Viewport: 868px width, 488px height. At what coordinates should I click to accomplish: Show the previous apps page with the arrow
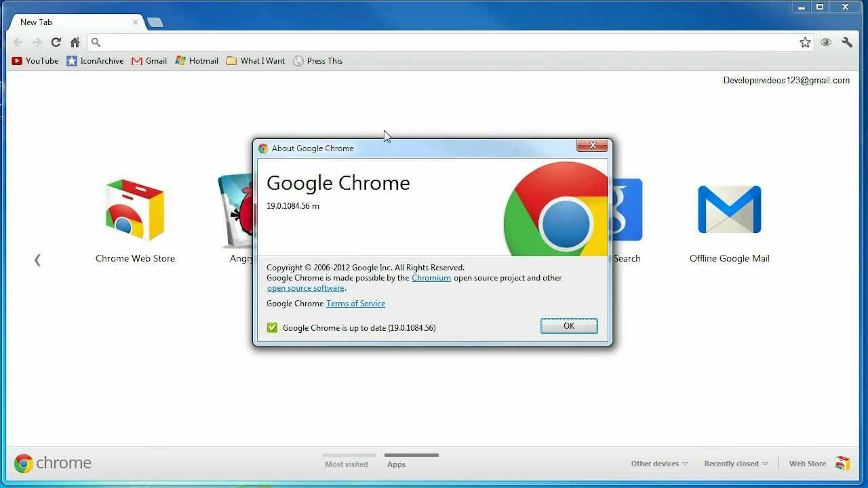(37, 260)
